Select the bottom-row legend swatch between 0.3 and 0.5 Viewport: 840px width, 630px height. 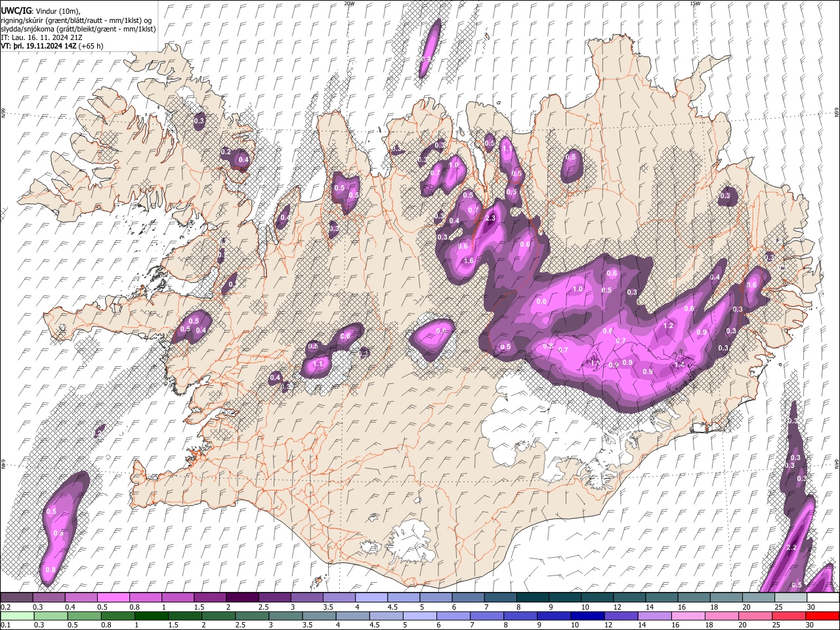[x=49, y=616]
